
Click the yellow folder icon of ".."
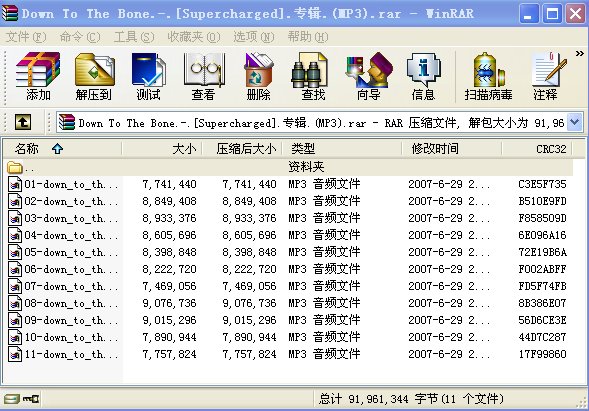click(x=15, y=167)
